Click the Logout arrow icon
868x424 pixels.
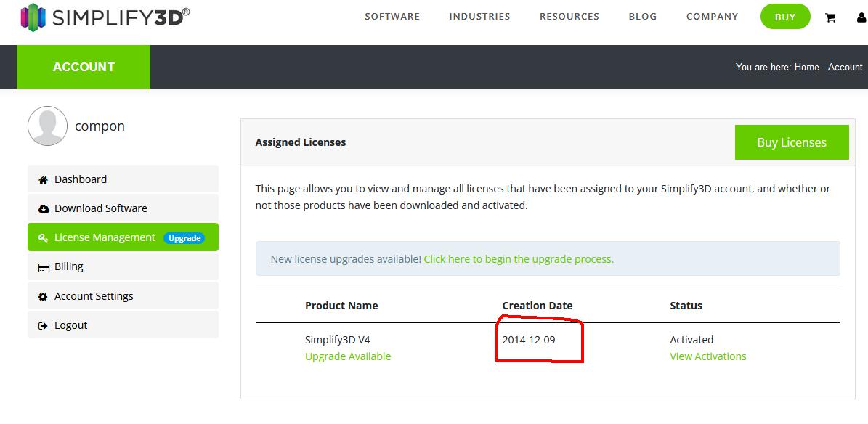pos(43,326)
